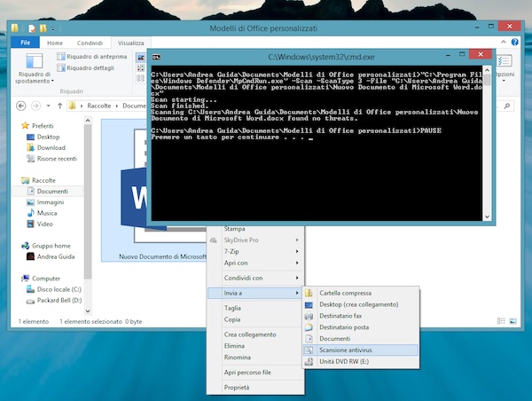Toggle Riquadro di anteprima
This screenshot has height=401, width=532.
pyautogui.click(x=91, y=57)
